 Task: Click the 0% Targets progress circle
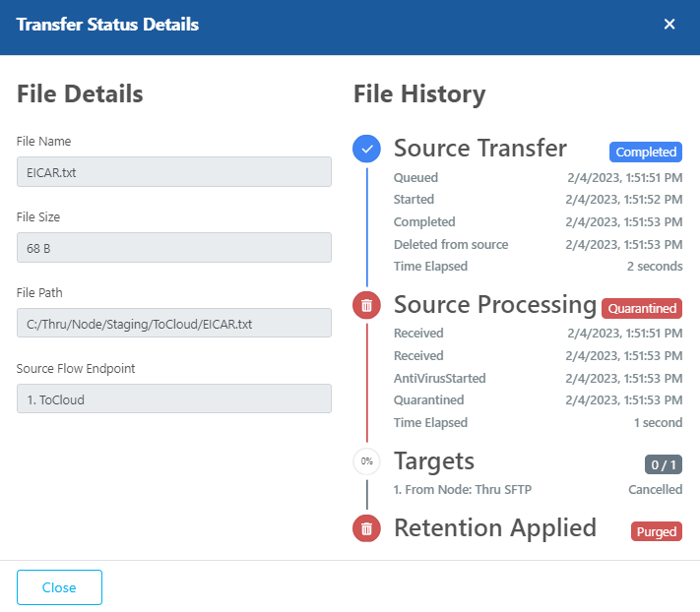366,460
